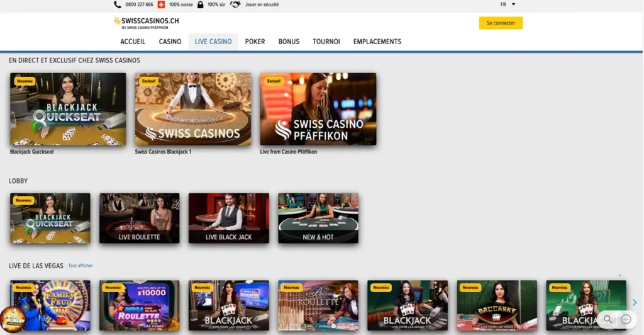Click the Swisscasinos.ch logo
The image size is (644, 335).
[146, 23]
